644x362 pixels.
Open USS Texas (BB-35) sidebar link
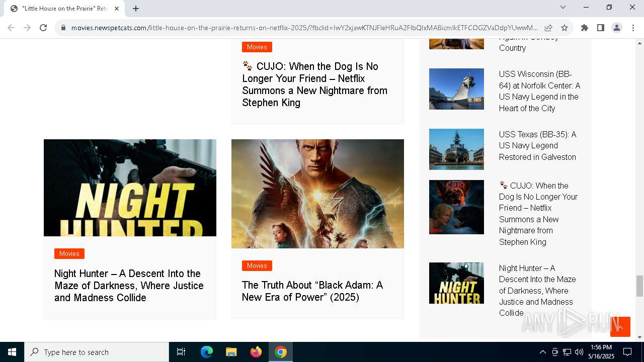tap(537, 146)
